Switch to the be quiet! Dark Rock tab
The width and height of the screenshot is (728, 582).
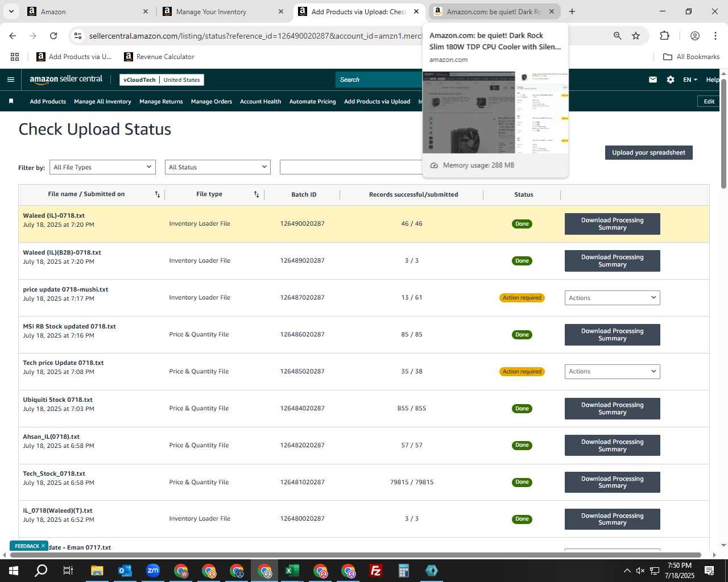coord(494,11)
